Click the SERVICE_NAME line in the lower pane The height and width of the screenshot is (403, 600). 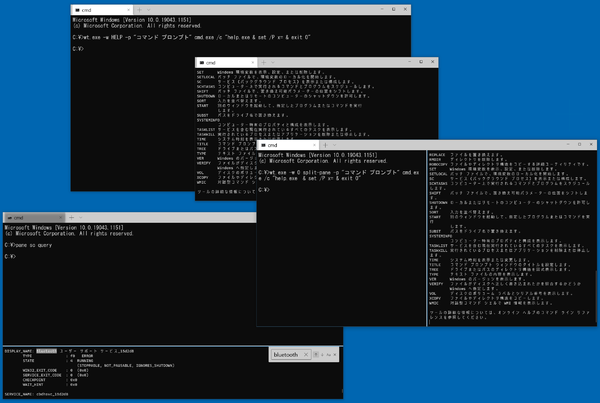[x=36, y=394]
